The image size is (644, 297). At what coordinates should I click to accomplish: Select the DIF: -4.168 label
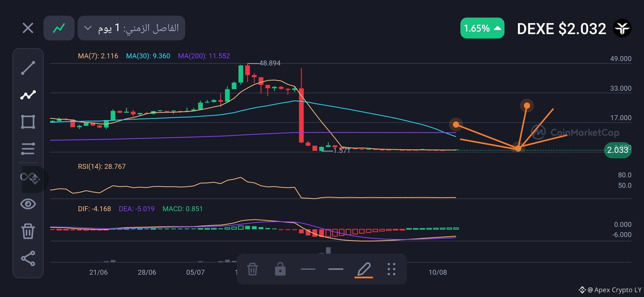[x=94, y=209]
